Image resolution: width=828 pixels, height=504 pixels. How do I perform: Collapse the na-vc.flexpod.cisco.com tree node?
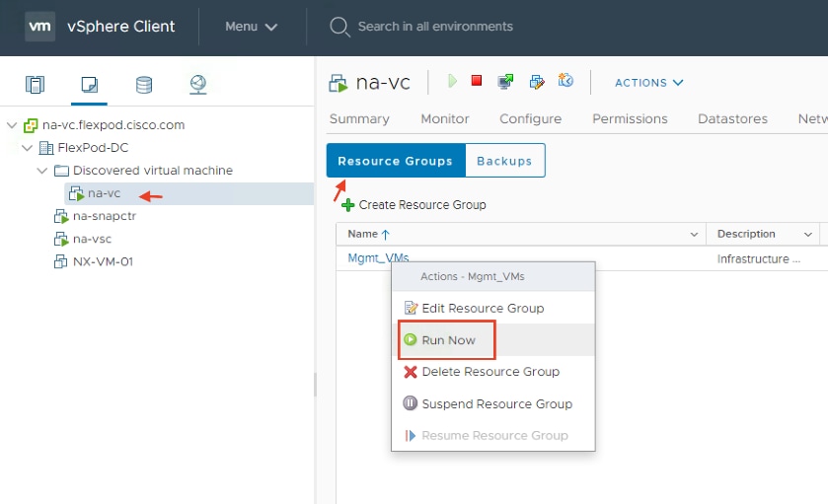point(12,125)
